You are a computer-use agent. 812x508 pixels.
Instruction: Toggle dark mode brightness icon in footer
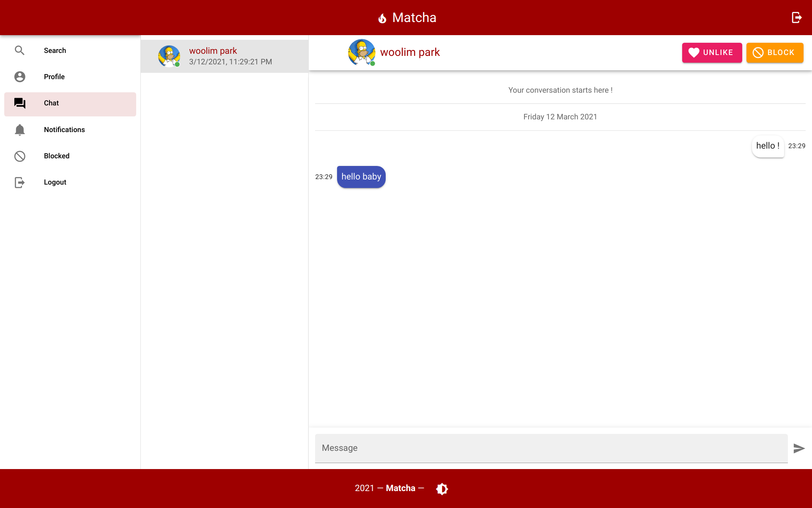click(x=442, y=489)
